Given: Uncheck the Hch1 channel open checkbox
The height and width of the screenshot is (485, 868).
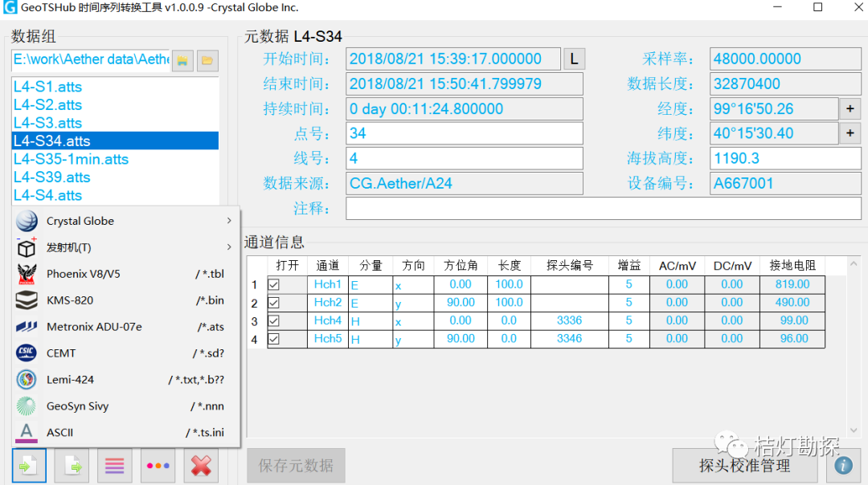Looking at the screenshot, I should [273, 285].
